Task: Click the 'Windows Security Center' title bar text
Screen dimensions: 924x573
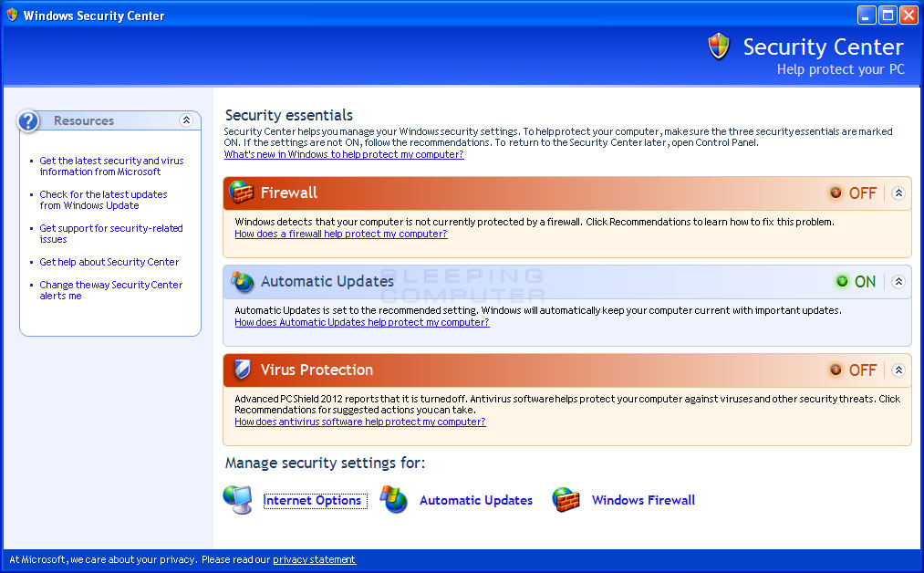Action: click(94, 16)
